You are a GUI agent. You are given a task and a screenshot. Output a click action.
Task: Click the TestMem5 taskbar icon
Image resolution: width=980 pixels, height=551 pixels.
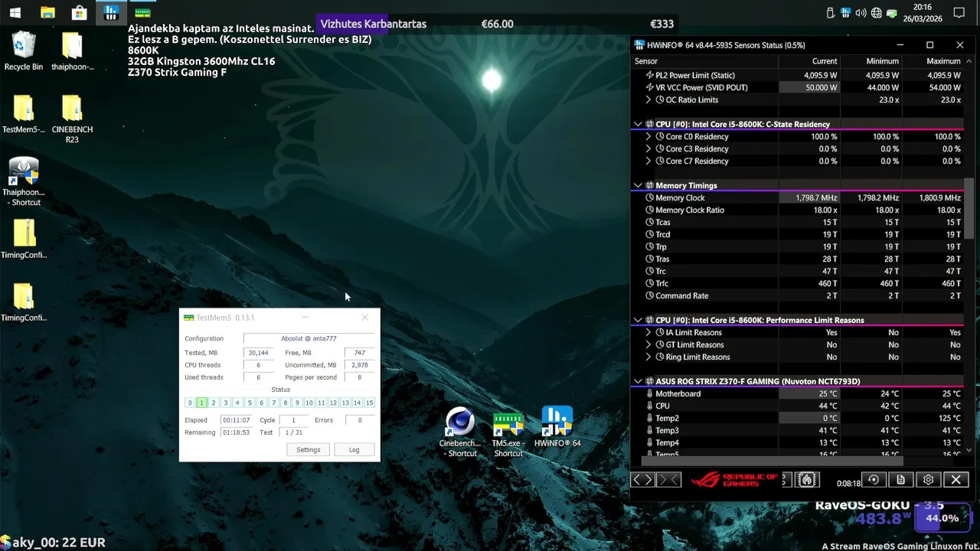[142, 13]
